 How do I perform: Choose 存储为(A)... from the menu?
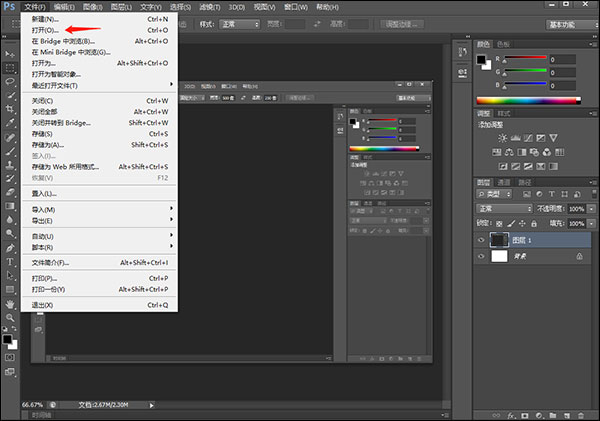48,145
